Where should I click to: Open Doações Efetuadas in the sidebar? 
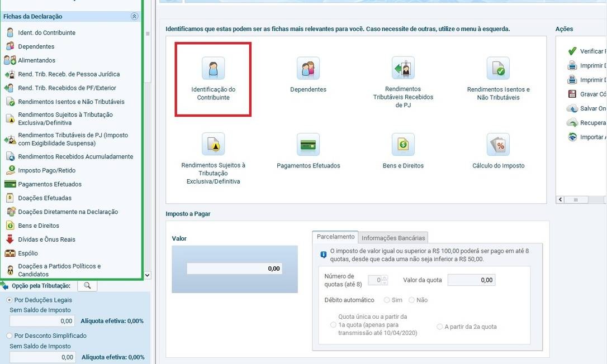[45, 198]
